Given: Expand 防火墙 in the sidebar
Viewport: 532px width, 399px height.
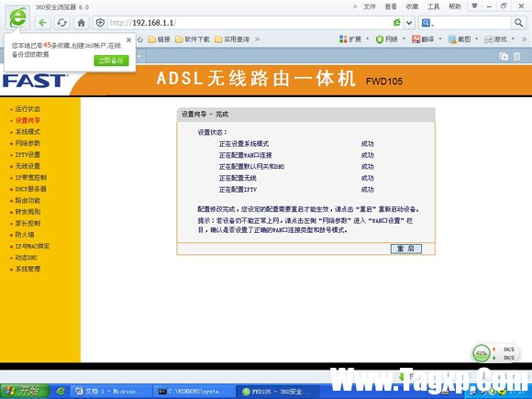Looking at the screenshot, I should click(25, 235).
